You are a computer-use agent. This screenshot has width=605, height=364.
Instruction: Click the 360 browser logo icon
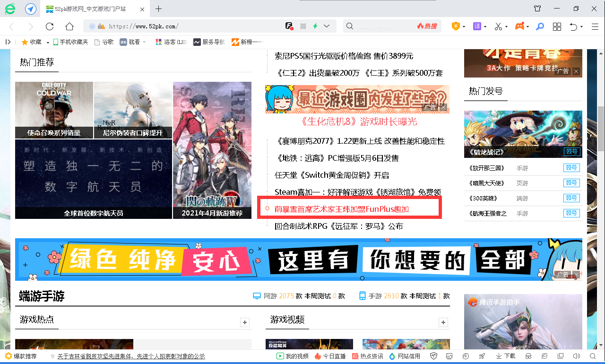(x=9, y=9)
